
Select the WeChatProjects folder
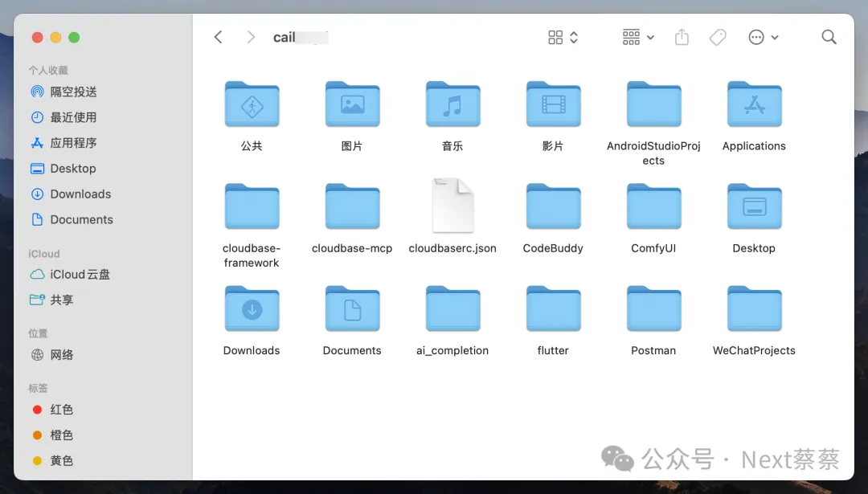pos(754,308)
